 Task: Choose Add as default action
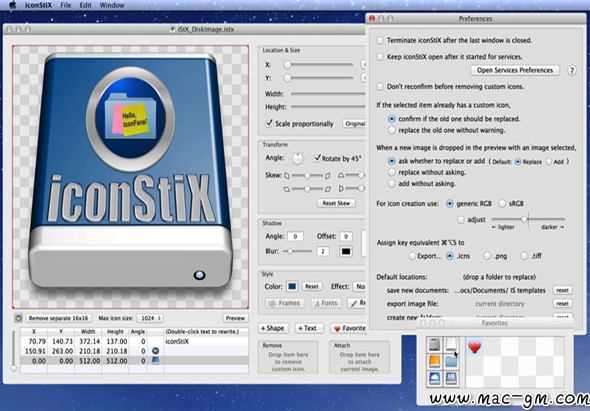pyautogui.click(x=549, y=161)
